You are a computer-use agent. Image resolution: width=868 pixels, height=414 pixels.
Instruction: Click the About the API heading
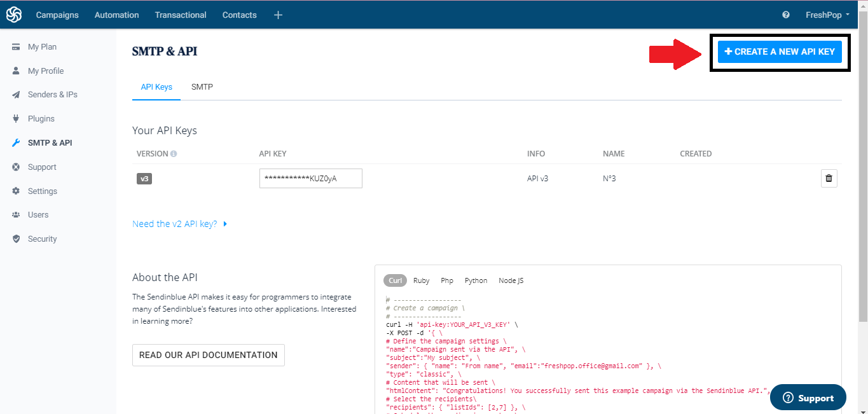coord(165,277)
